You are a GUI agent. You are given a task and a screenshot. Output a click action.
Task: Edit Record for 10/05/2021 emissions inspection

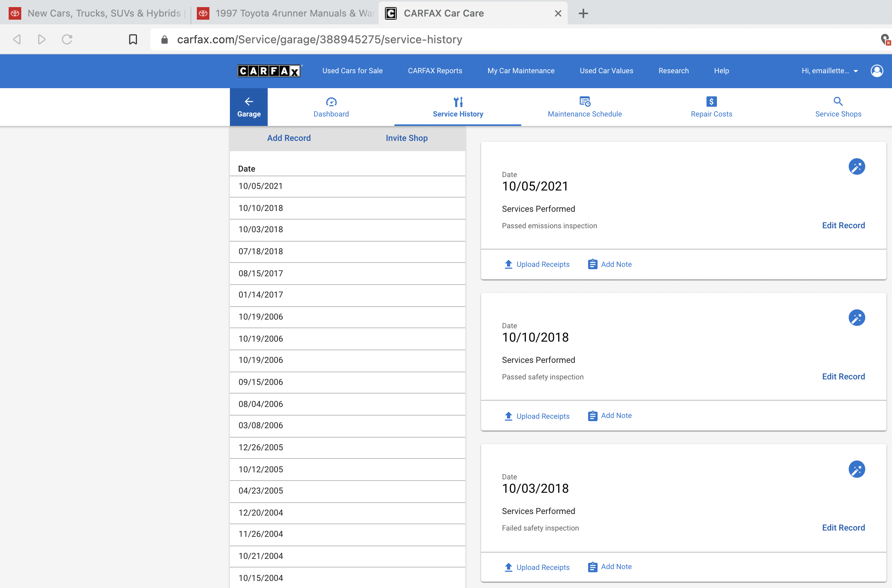(x=843, y=226)
